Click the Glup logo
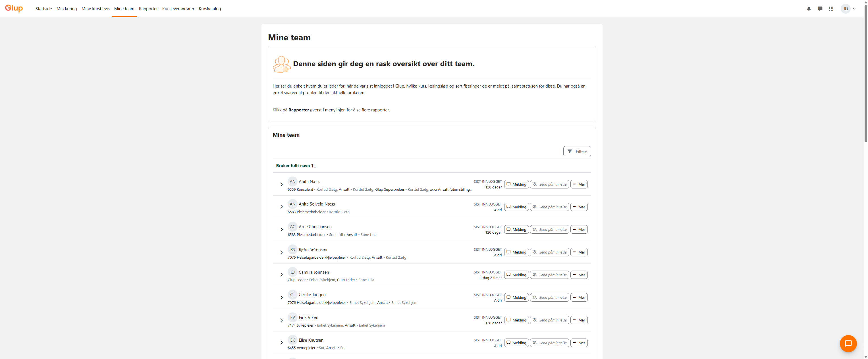Screen dimensions: 868x359 pyautogui.click(x=14, y=8)
